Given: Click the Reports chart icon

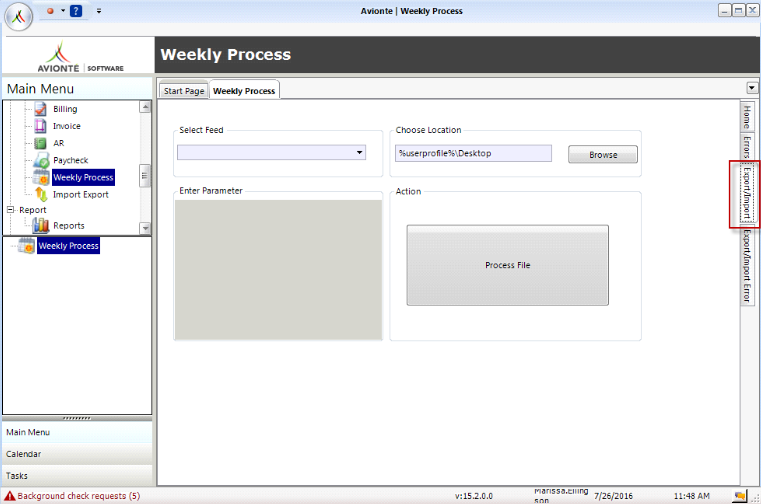Looking at the screenshot, I should 41,225.
